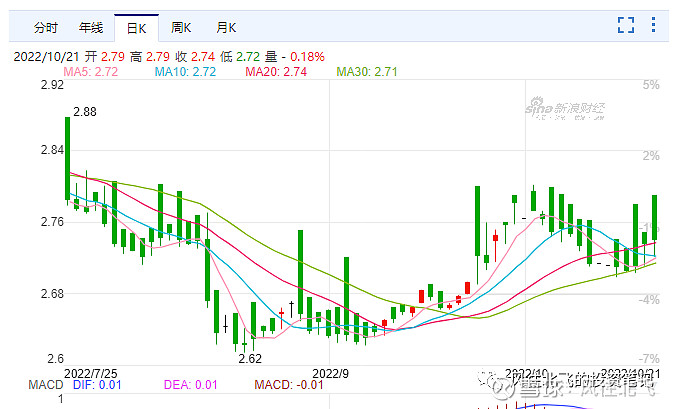
Task: Click the -4% percentage axis label
Action: click(x=649, y=299)
